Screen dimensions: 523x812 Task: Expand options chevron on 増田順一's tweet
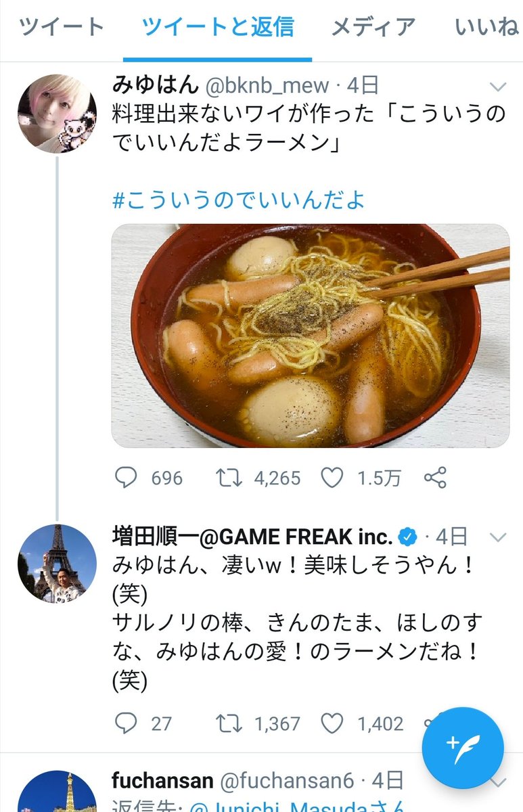[x=497, y=538]
